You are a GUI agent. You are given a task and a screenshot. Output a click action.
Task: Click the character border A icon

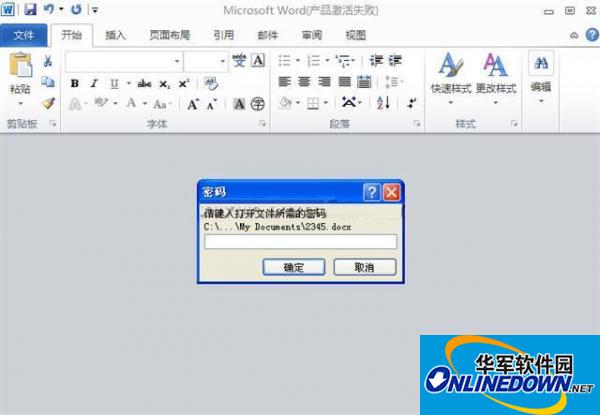click(258, 60)
